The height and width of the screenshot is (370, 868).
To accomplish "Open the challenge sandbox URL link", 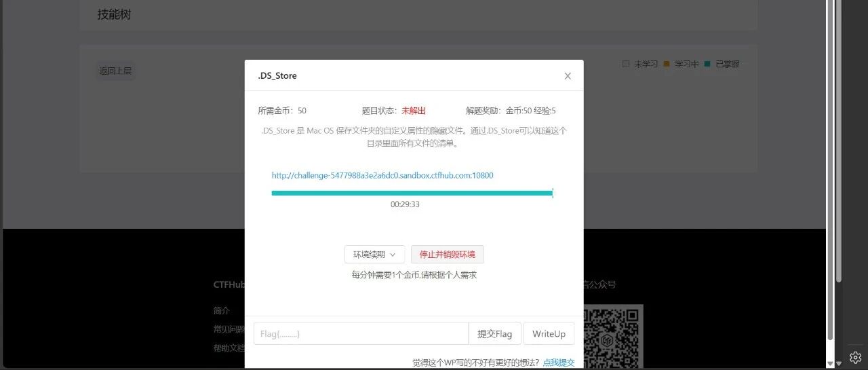I will 382,175.
